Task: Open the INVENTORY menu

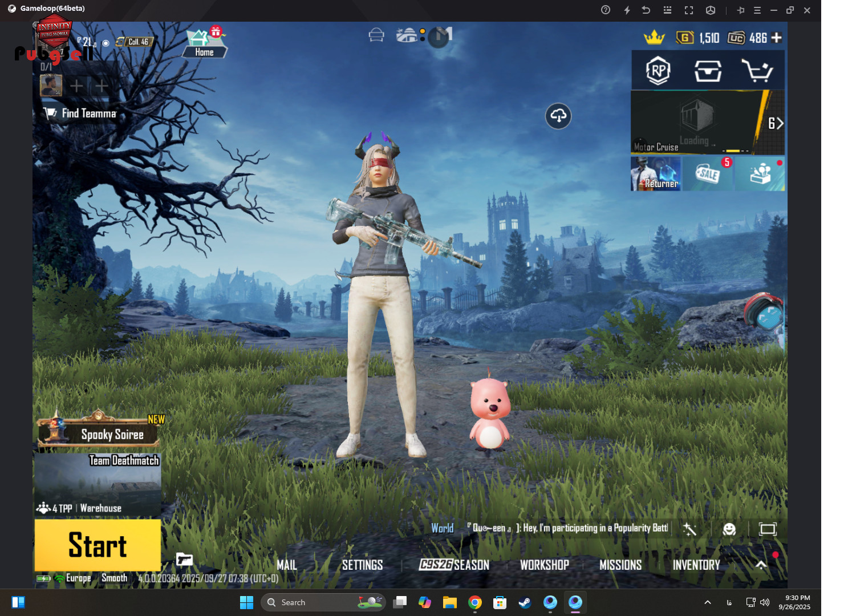Action: point(696,565)
